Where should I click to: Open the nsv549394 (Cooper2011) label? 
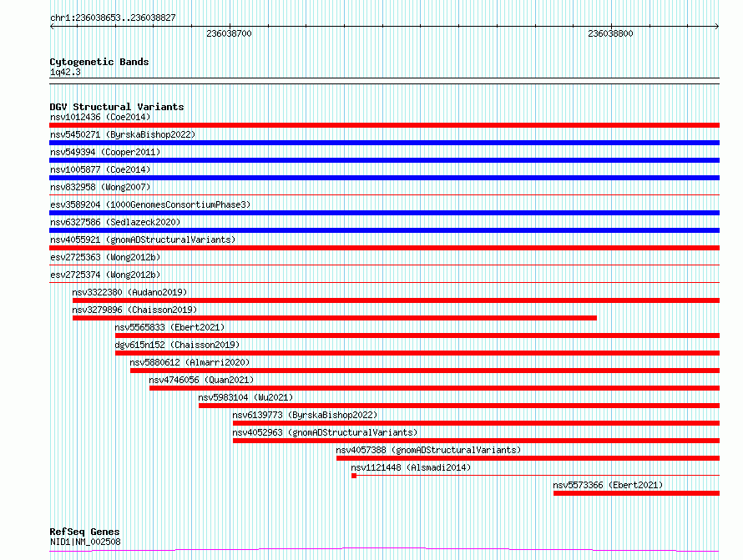(x=105, y=152)
